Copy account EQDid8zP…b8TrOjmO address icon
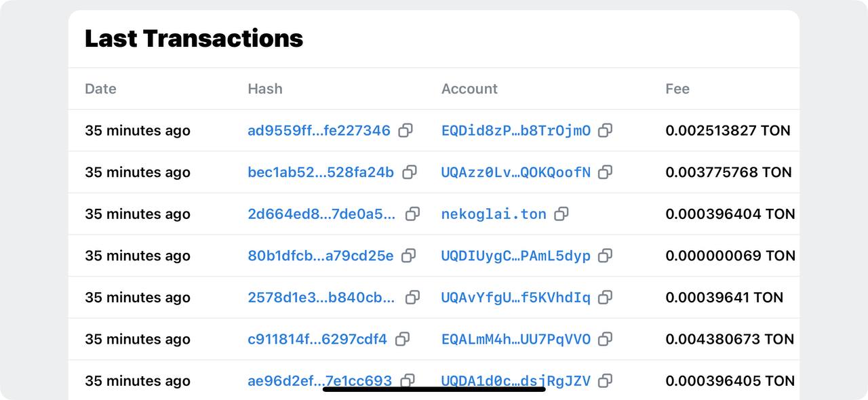This screenshot has height=400, width=868. pyautogui.click(x=606, y=130)
